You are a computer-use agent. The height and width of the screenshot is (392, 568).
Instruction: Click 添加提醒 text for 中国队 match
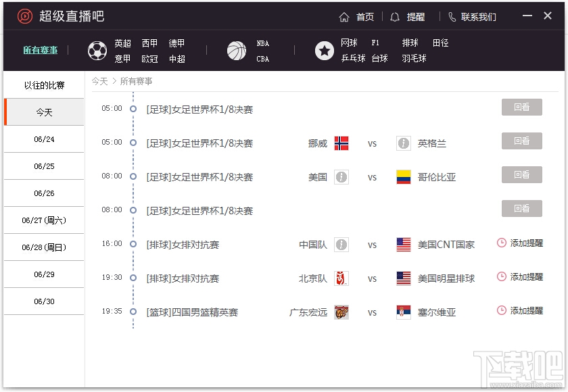527,243
